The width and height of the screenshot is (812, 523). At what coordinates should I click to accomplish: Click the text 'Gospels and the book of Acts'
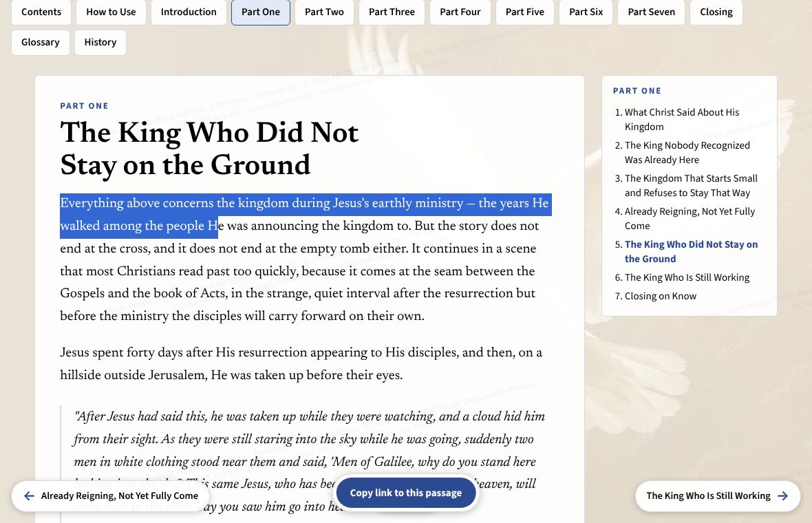[142, 293]
